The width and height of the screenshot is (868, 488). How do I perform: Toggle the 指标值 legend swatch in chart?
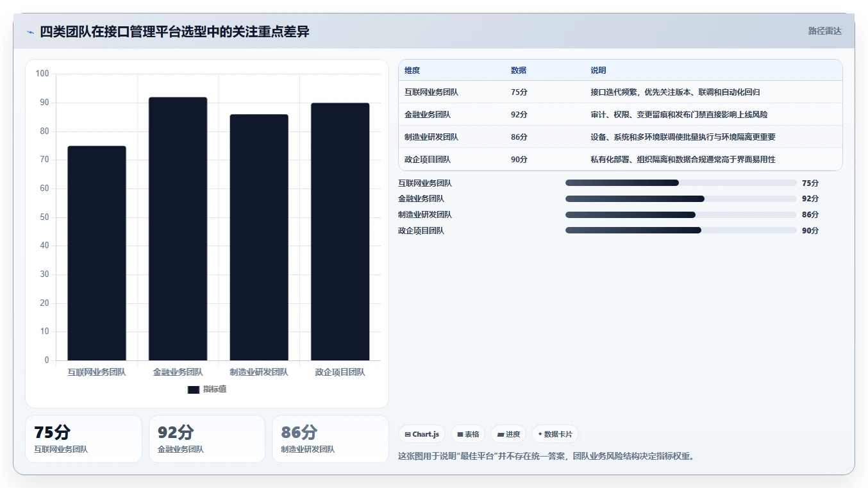[194, 390]
